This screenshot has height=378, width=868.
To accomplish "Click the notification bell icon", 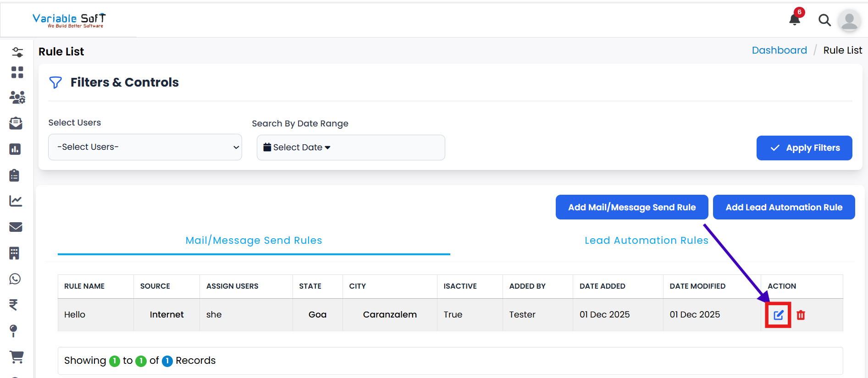I will 795,20.
